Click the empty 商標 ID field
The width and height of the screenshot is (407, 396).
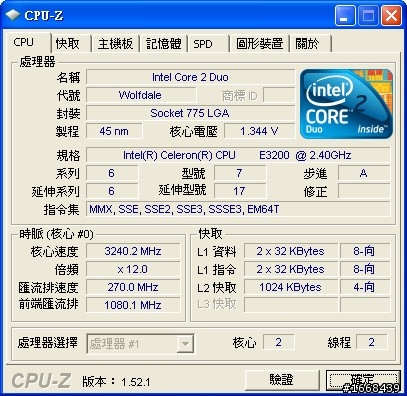tap(279, 95)
